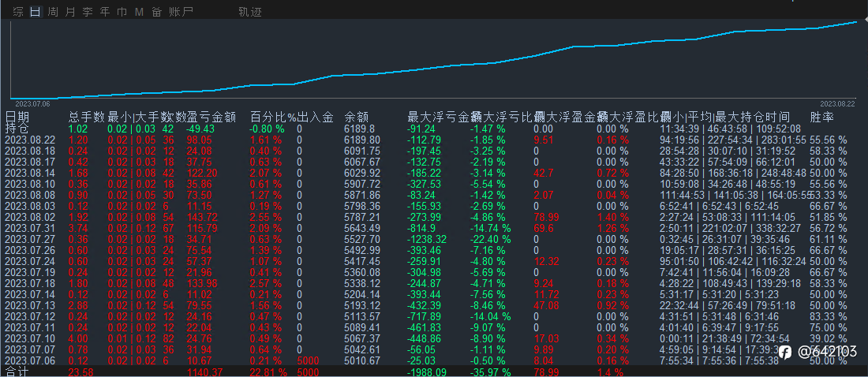Switch to the 综 summary tab
Image resolution: width=868 pixels, height=377 pixels.
pos(18,12)
